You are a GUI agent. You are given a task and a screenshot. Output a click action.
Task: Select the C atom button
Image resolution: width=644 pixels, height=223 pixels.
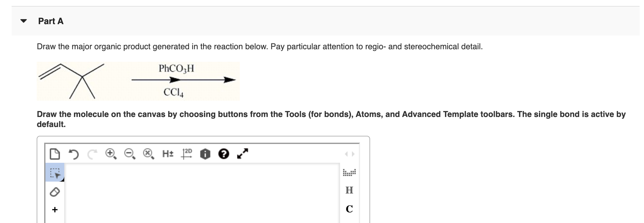point(349,208)
